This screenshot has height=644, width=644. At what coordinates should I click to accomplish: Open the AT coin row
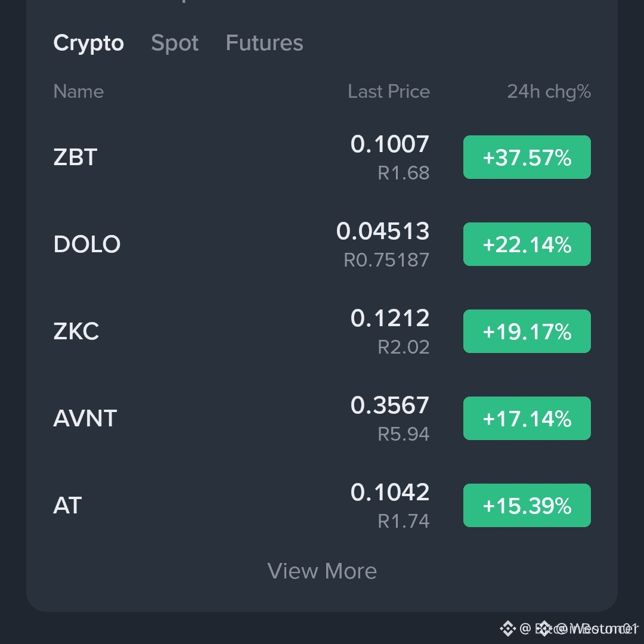pos(322,506)
